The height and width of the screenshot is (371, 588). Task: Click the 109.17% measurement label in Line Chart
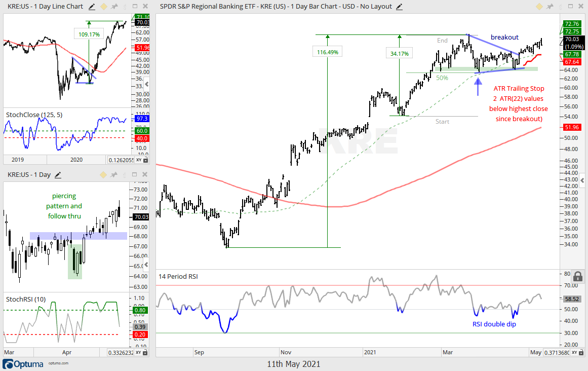click(89, 34)
